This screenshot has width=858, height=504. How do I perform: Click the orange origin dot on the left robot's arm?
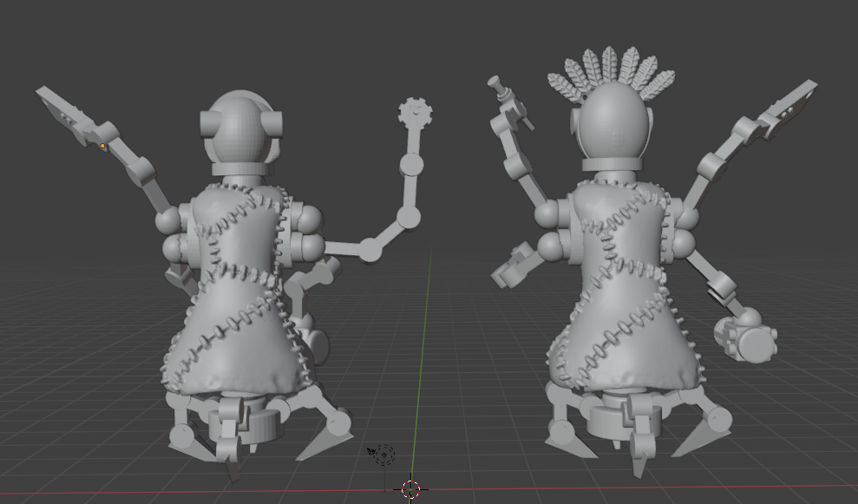(103, 146)
